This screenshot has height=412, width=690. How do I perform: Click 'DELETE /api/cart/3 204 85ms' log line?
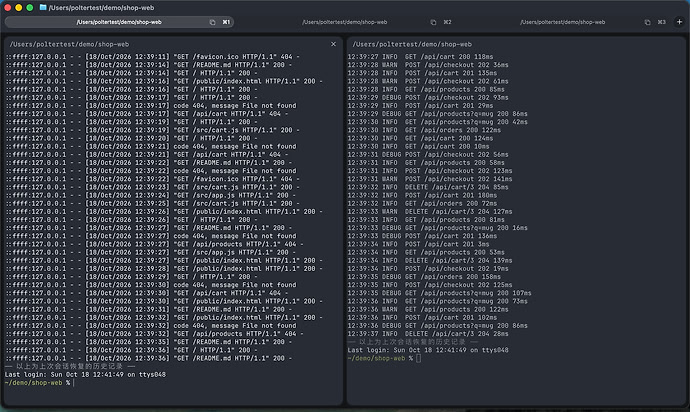[x=428, y=187]
